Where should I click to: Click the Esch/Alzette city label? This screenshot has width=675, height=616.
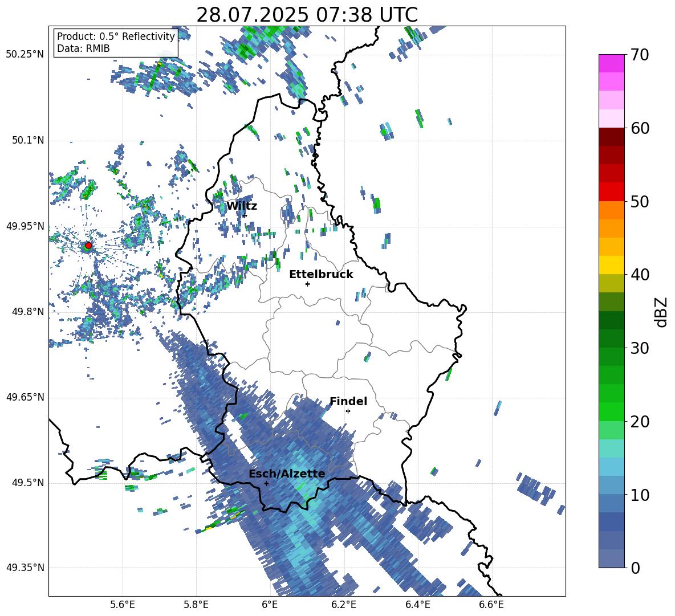click(x=287, y=474)
